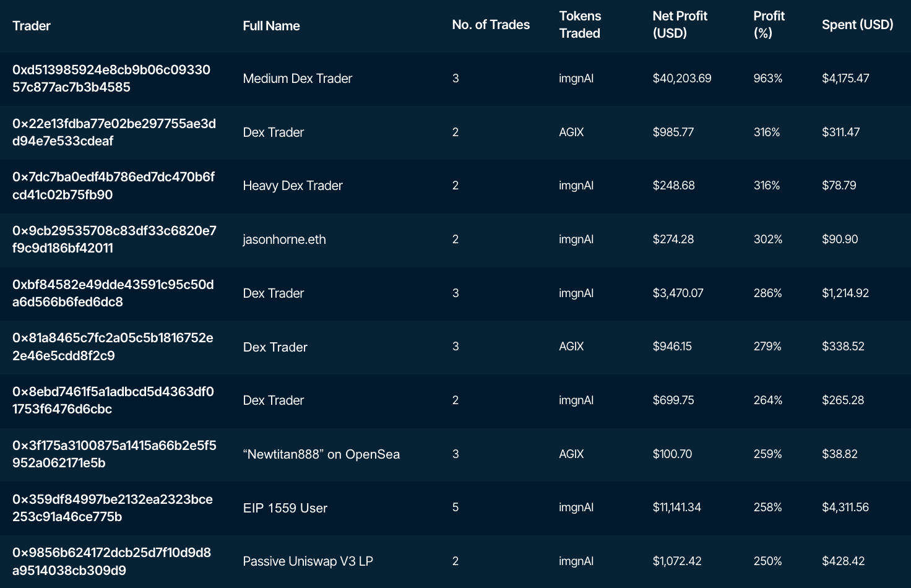Viewport: 911px width, 588px height.
Task: Click the "Newtitan888" on OpenSea name
Action: click(x=321, y=454)
